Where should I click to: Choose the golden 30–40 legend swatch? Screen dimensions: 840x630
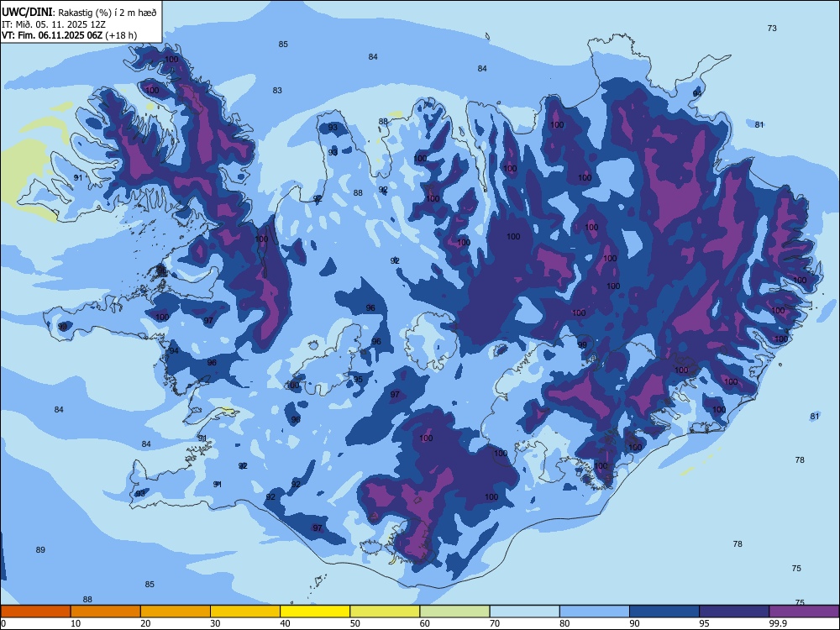tap(245, 612)
